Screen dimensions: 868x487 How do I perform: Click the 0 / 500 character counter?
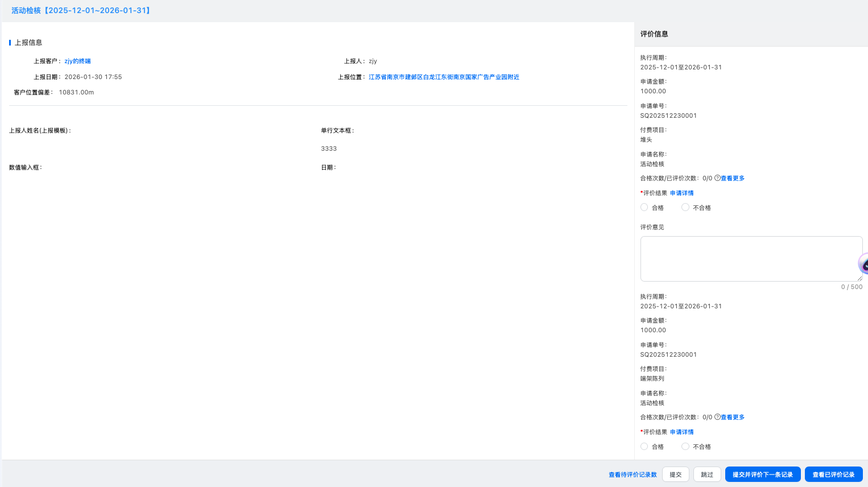click(x=852, y=287)
